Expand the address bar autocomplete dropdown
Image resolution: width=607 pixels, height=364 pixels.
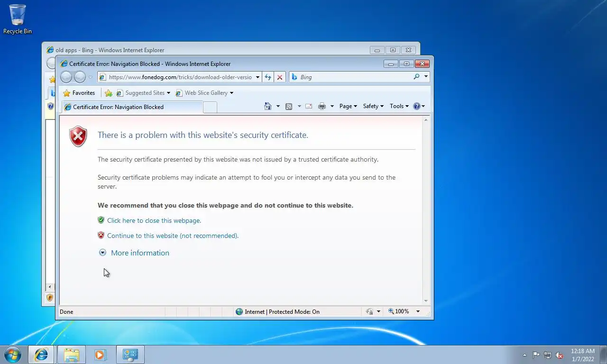258,77
